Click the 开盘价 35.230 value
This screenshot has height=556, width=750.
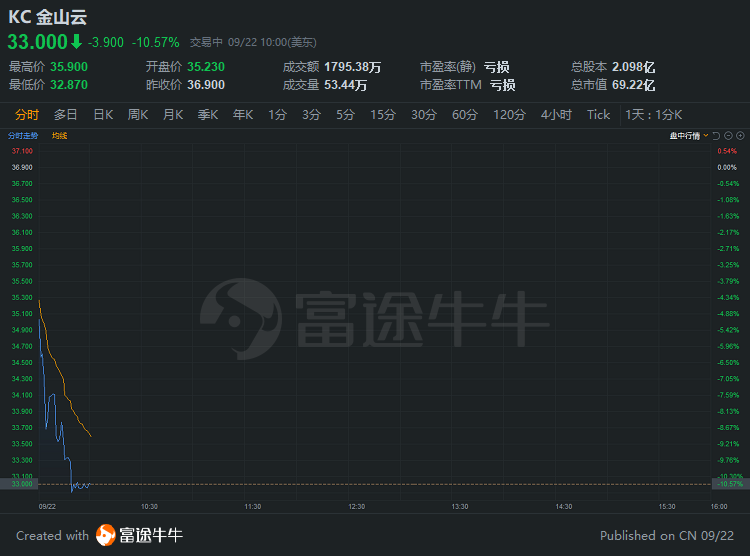coord(206,67)
